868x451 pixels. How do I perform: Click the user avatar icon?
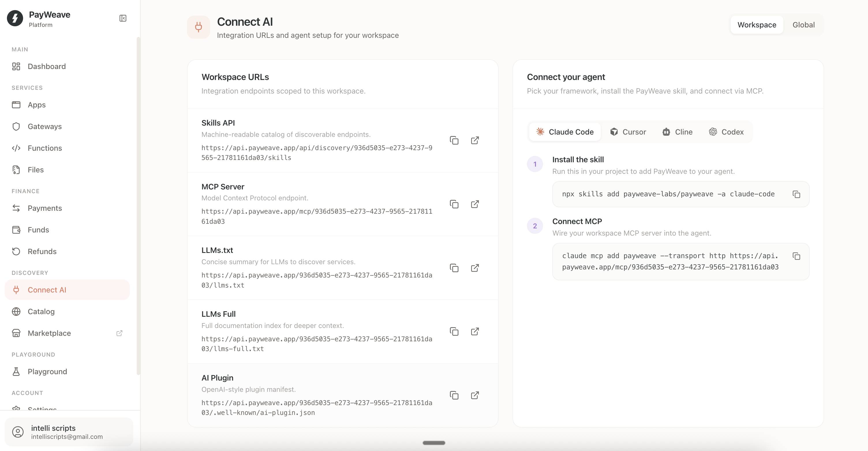[x=18, y=432]
